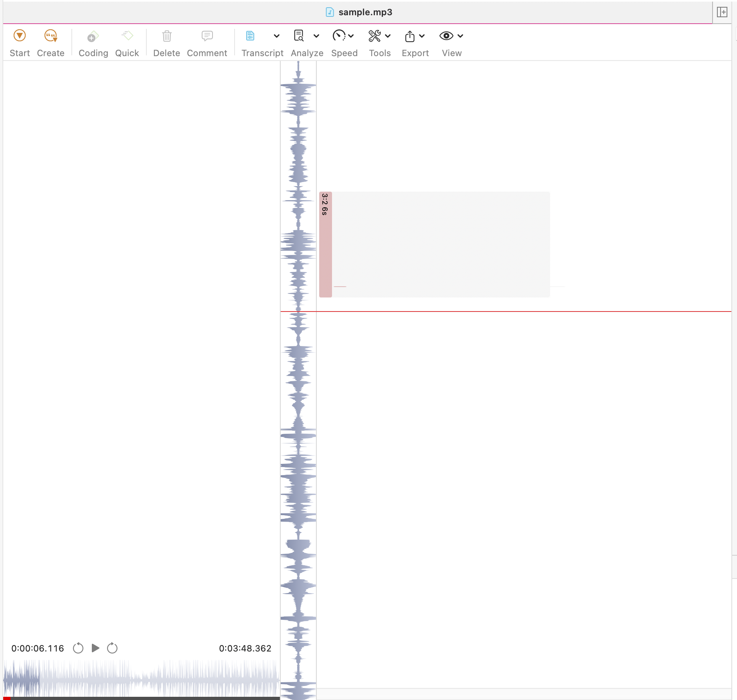Click the Delete trash icon
Viewport: 737px width, 700px height.
(167, 36)
